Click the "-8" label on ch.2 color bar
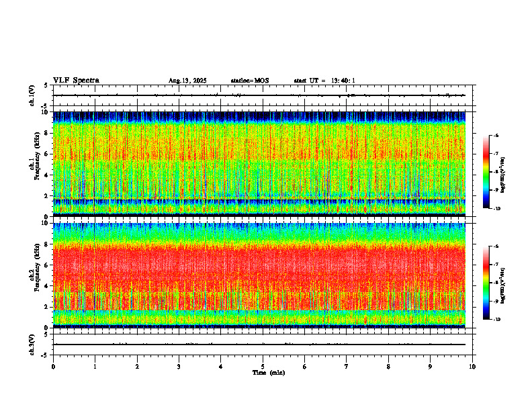The image size is (532, 411). (x=496, y=283)
